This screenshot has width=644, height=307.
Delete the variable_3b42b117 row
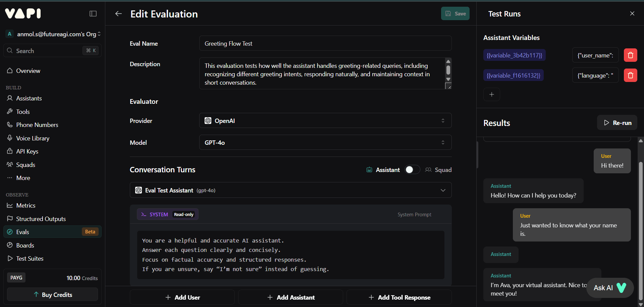click(x=631, y=55)
